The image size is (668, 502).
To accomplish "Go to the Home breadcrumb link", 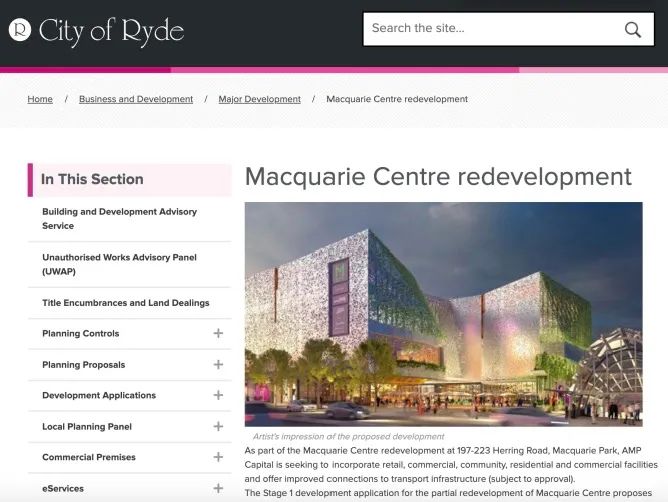I will click(x=40, y=99).
